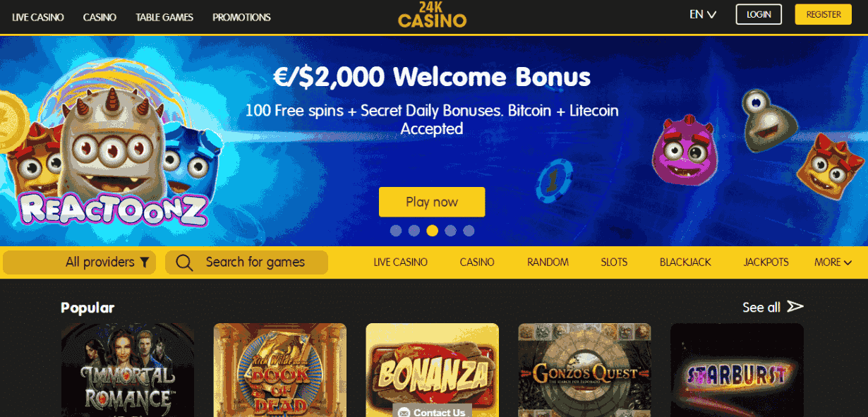The height and width of the screenshot is (417, 868).
Task: Click the Login button
Action: (759, 15)
